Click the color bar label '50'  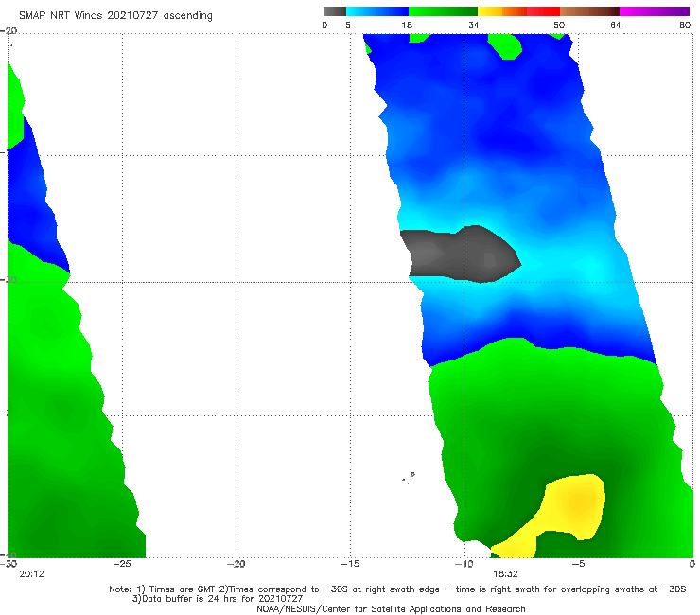click(x=559, y=25)
